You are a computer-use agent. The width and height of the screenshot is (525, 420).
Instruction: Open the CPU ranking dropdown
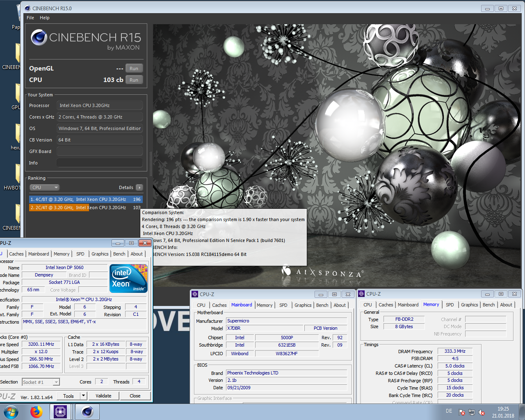[45, 187]
